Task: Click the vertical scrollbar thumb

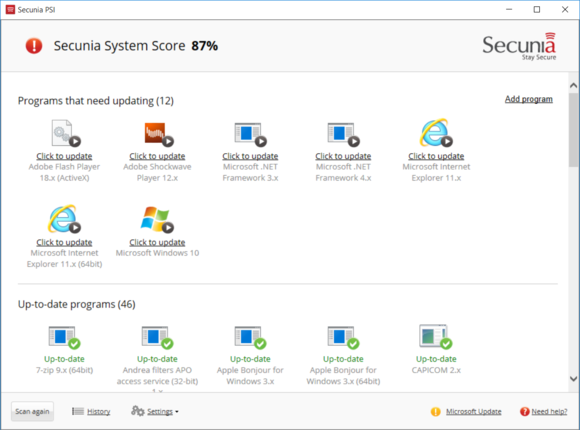Action: click(x=574, y=130)
